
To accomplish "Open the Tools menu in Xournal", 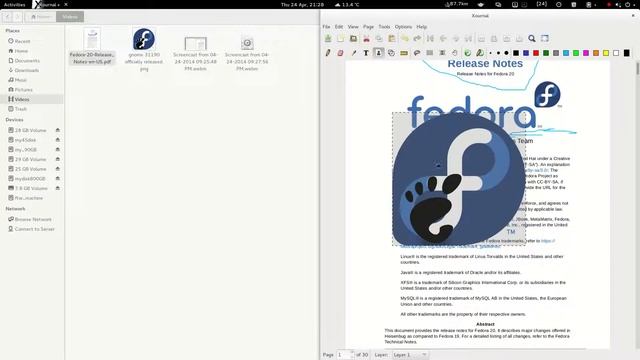I will coord(384,27).
